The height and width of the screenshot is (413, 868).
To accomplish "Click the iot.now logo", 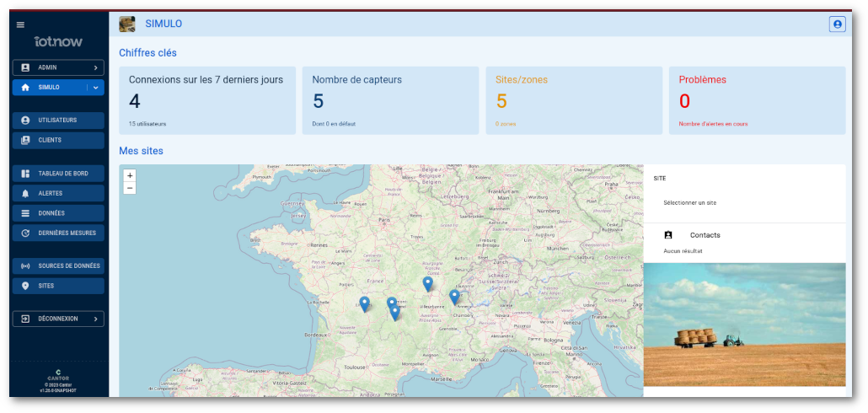I will point(58,41).
